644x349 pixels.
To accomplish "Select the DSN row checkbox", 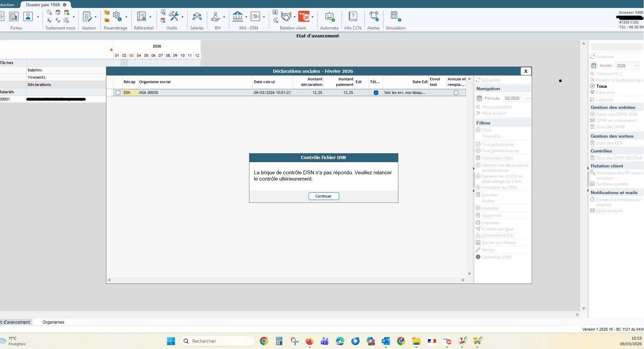I will [x=118, y=93].
